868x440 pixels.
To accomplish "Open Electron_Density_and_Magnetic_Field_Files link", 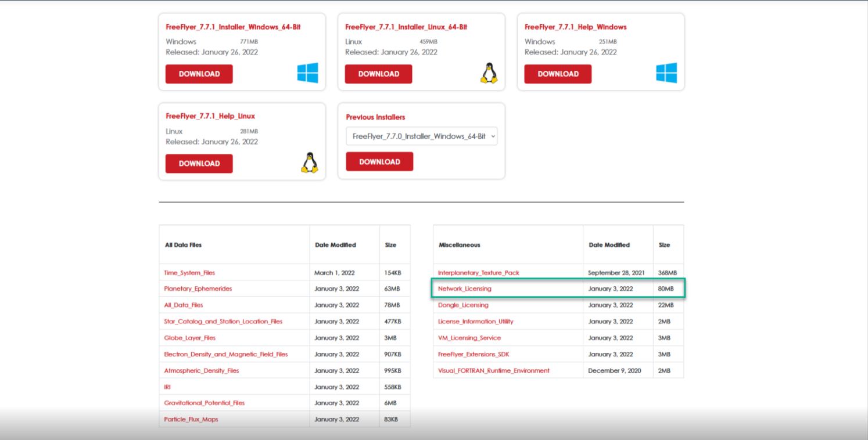I will [x=226, y=354].
